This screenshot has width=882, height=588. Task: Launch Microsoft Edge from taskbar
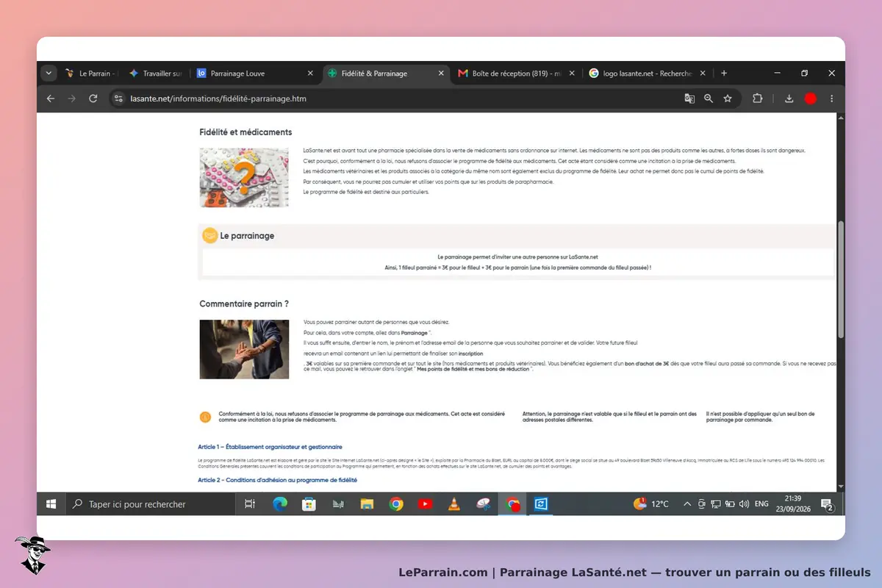click(280, 504)
